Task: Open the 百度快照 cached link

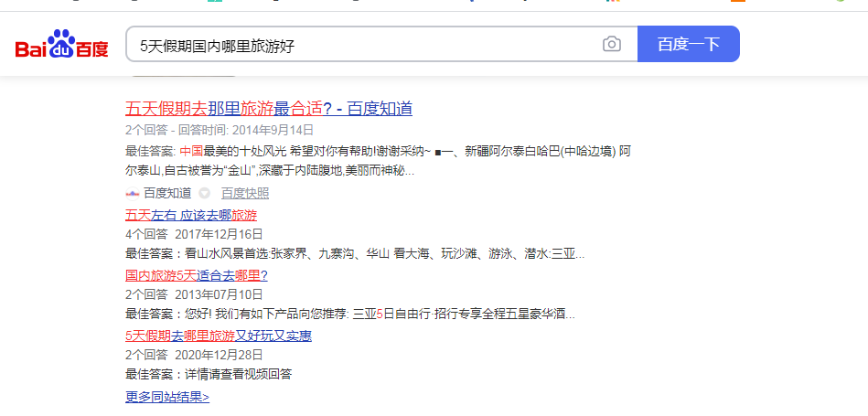Action: [245, 193]
